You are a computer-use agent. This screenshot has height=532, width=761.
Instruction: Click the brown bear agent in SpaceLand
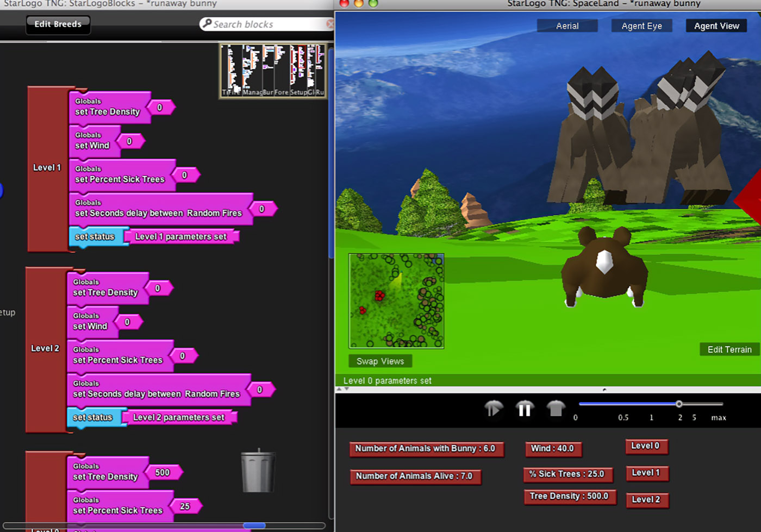tap(604, 266)
